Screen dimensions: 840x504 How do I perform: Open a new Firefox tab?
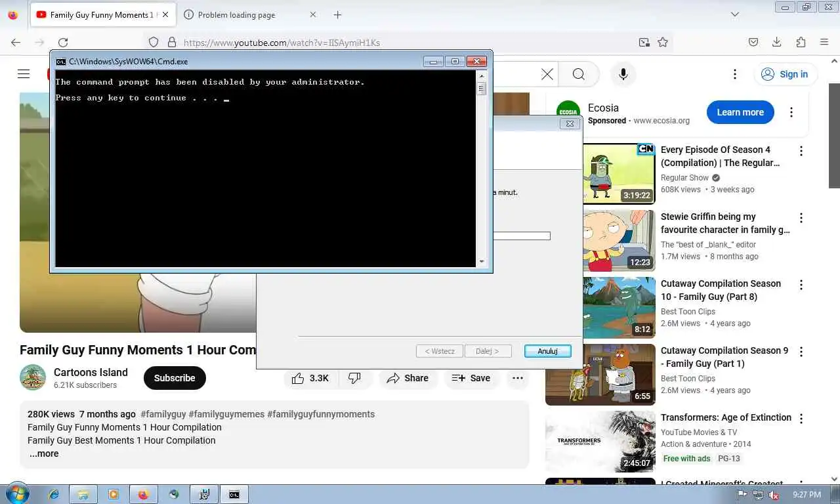[x=337, y=14]
